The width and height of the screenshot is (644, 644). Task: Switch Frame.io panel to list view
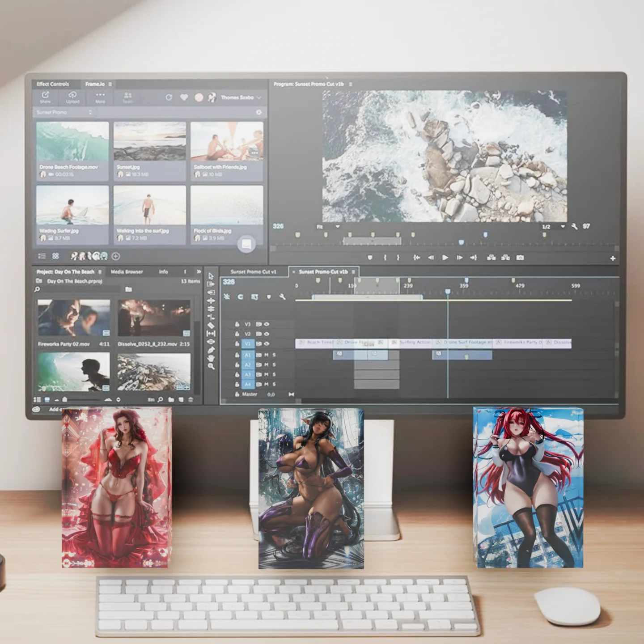coord(42,256)
